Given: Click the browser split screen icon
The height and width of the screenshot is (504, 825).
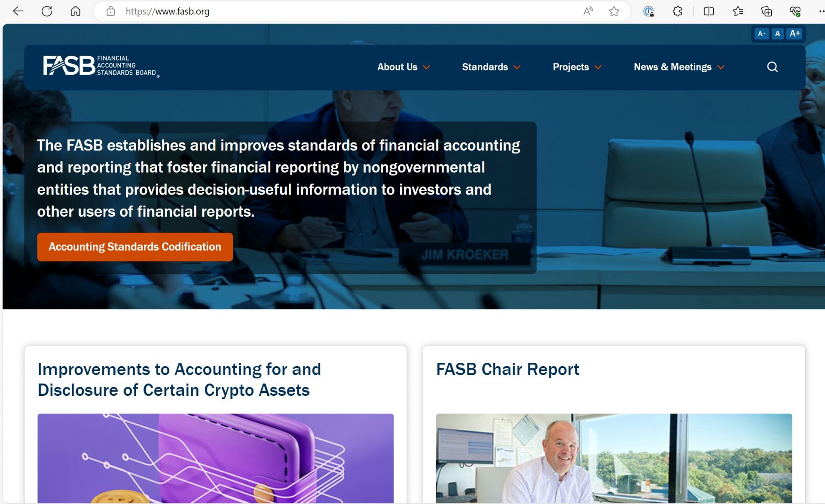Looking at the screenshot, I should point(707,11).
